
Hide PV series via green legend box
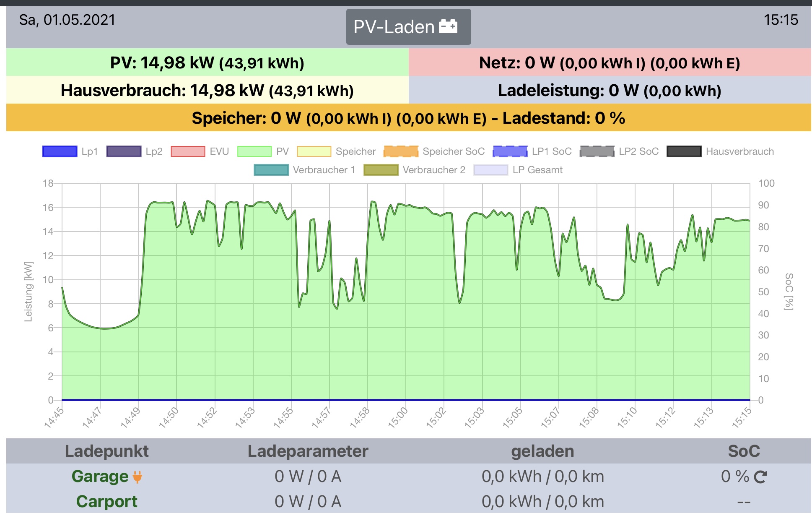pyautogui.click(x=254, y=151)
